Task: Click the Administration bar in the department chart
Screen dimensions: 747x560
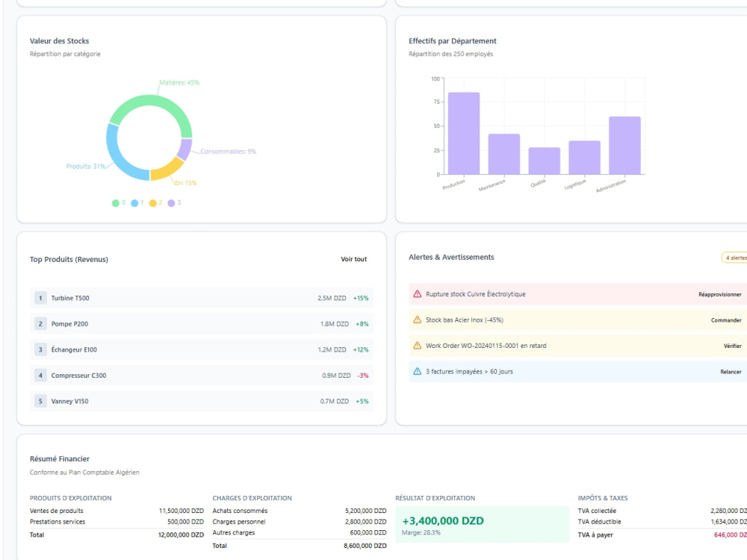Action: click(x=624, y=146)
